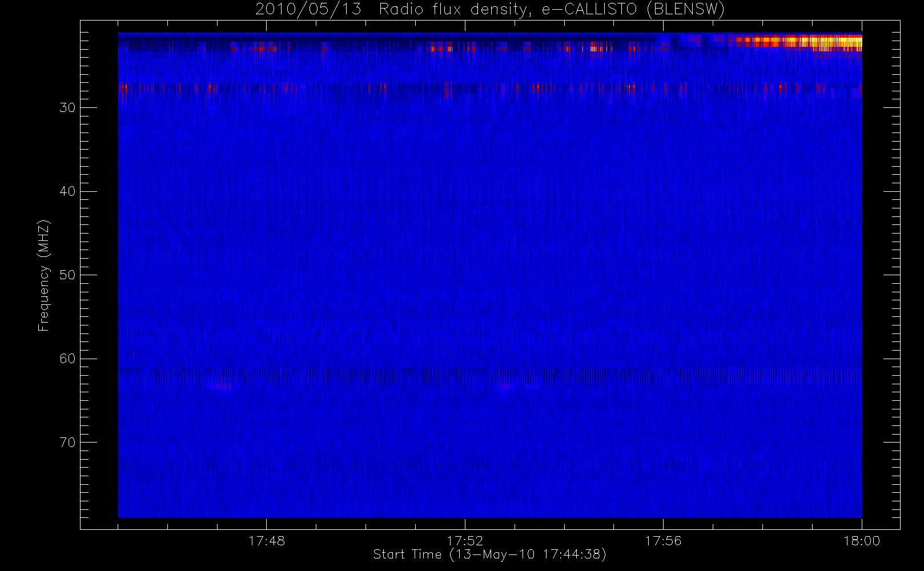Click the 17:56 time tick label
This screenshot has width=924, height=571.
[x=664, y=540]
